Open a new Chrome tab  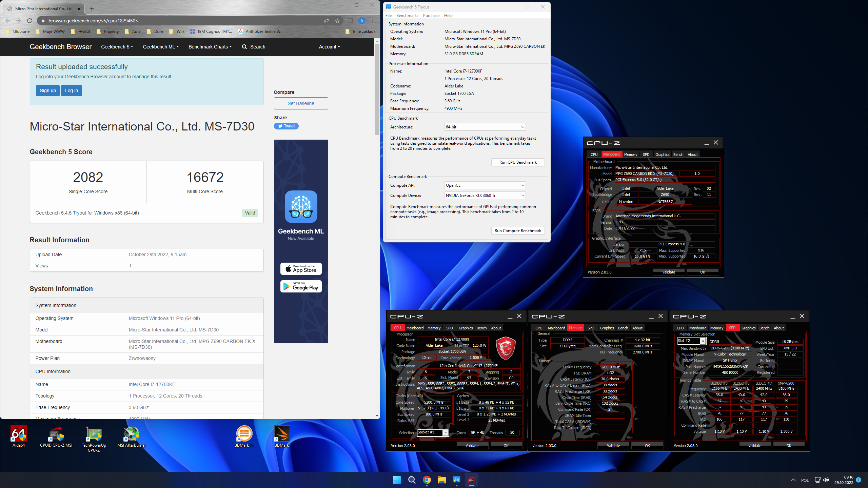(x=92, y=9)
